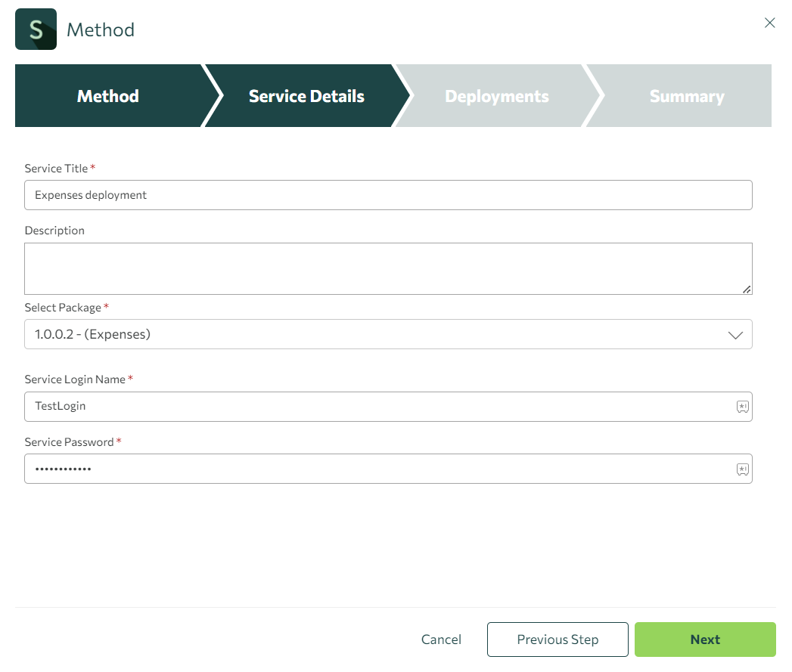Focus the Service Password field

(x=388, y=469)
